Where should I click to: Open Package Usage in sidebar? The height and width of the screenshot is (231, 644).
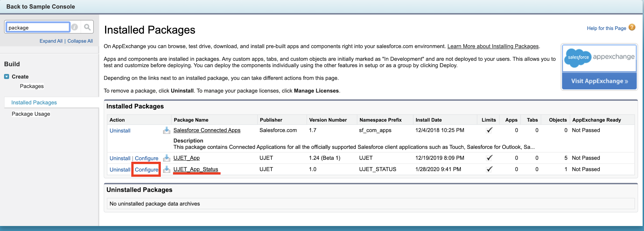coord(31,114)
